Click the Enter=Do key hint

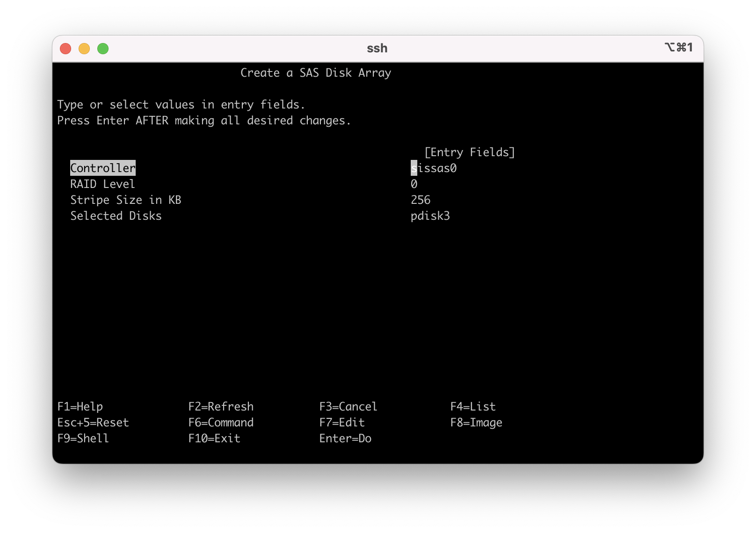345,438
